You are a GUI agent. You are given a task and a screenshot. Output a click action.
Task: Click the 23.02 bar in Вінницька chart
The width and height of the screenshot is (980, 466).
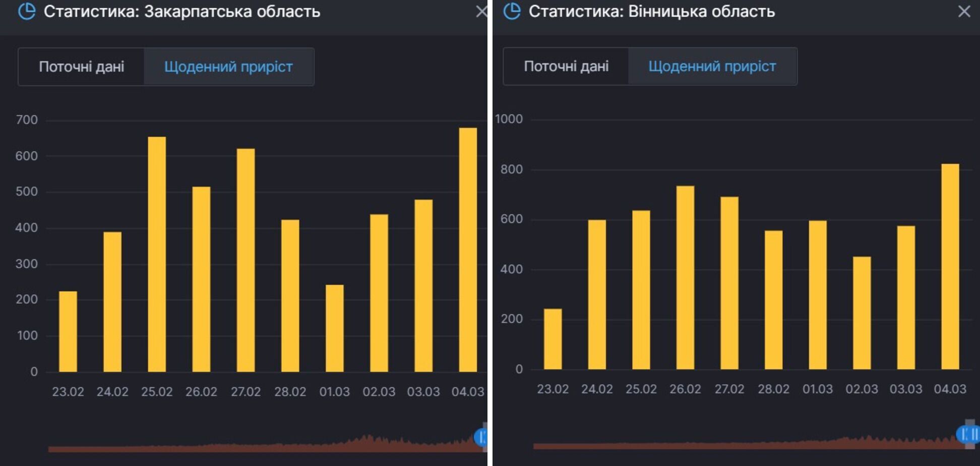coord(553,339)
